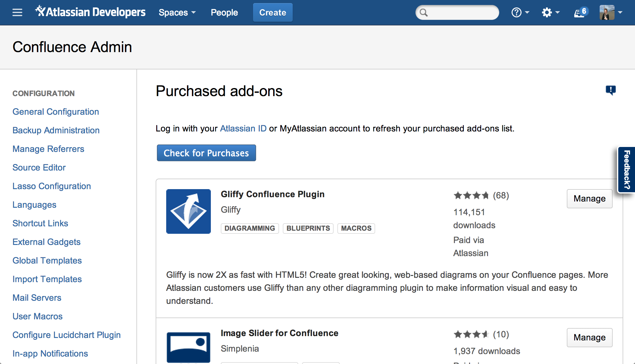The image size is (635, 364).
Task: Open the hamburger sidebar menu icon
Action: coord(17,12)
